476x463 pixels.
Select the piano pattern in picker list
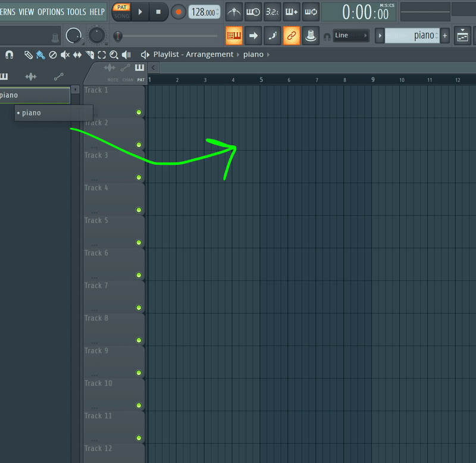(x=35, y=95)
